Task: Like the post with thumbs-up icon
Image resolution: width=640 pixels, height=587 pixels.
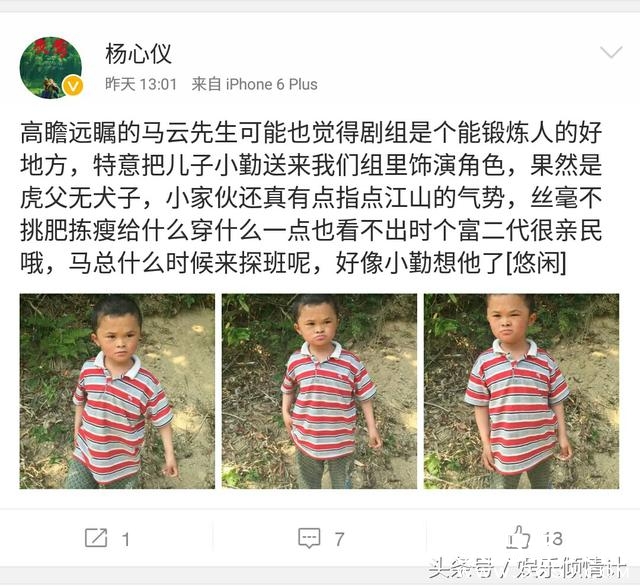Action: tap(518, 537)
